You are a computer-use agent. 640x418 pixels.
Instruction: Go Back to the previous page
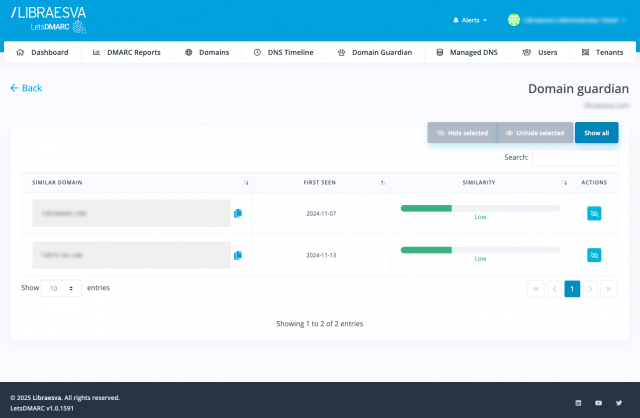[26, 88]
